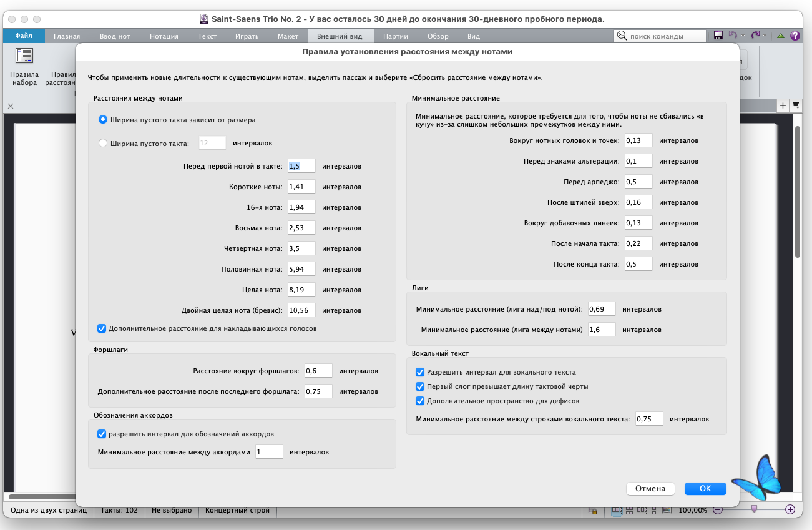Undo last action with the purple undo arrow

[x=733, y=36]
